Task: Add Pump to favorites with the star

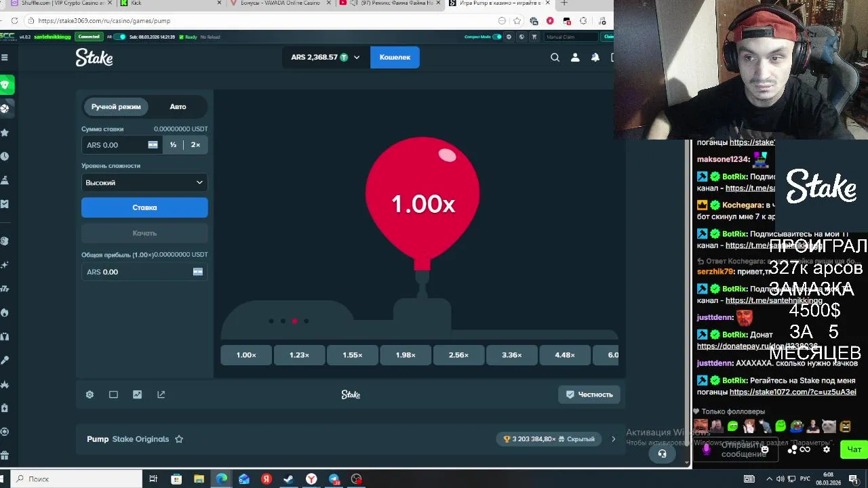Action: [179, 439]
